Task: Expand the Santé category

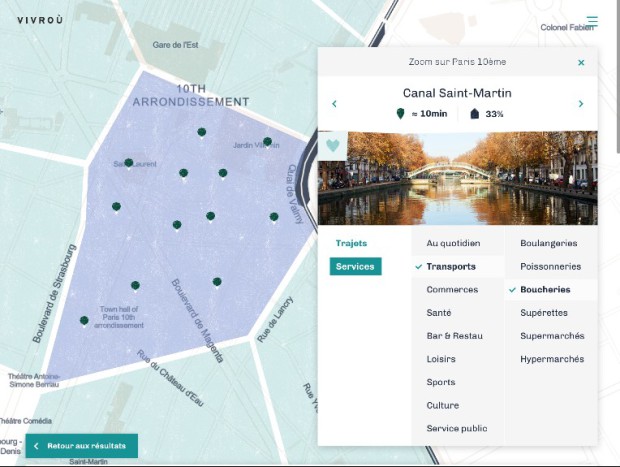Action: pyautogui.click(x=438, y=313)
